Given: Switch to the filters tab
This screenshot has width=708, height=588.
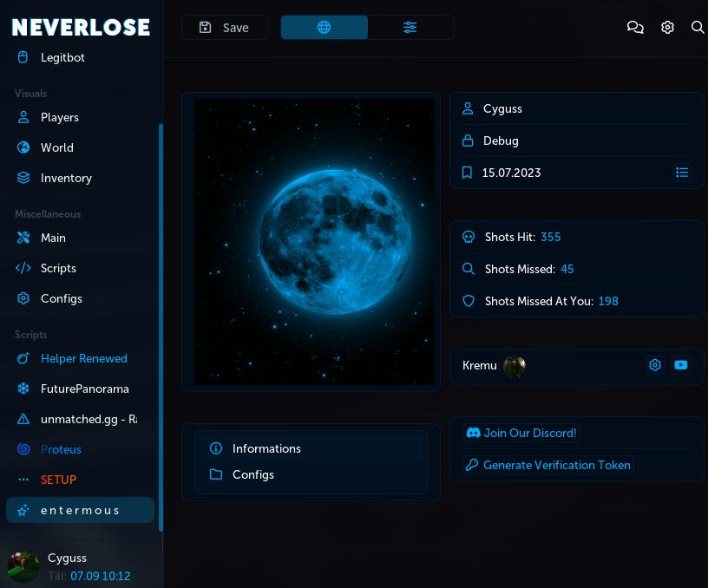Looking at the screenshot, I should coord(410,27).
